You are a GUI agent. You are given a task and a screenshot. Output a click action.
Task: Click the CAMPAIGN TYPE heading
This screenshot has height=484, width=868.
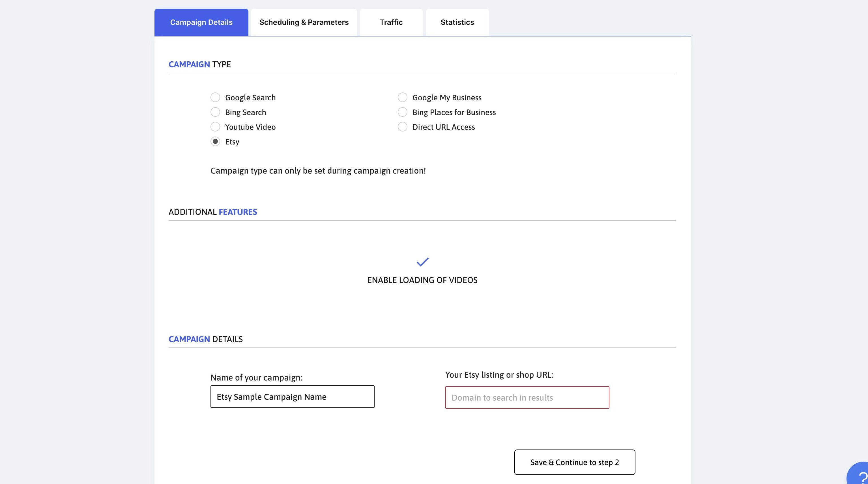[199, 64]
